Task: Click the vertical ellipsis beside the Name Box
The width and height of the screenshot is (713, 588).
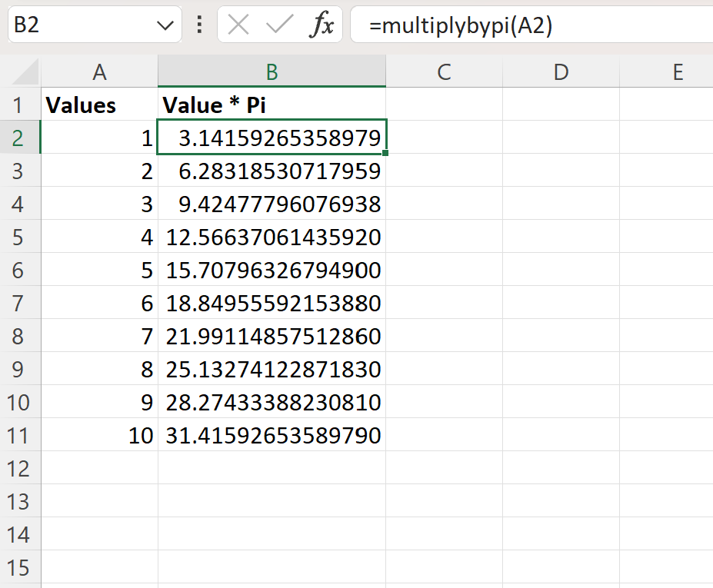Action: coord(198,24)
